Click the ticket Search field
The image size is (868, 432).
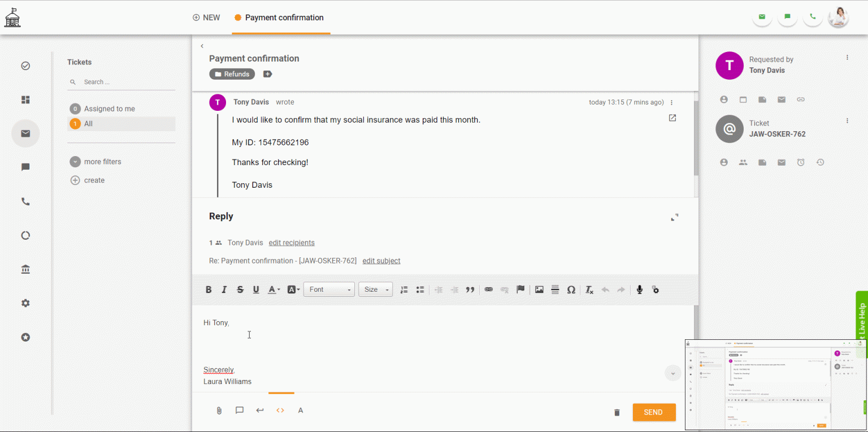(124, 82)
